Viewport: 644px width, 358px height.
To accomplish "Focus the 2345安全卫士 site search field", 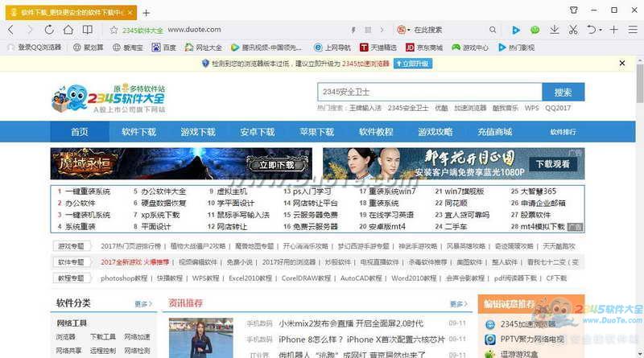I will point(430,92).
